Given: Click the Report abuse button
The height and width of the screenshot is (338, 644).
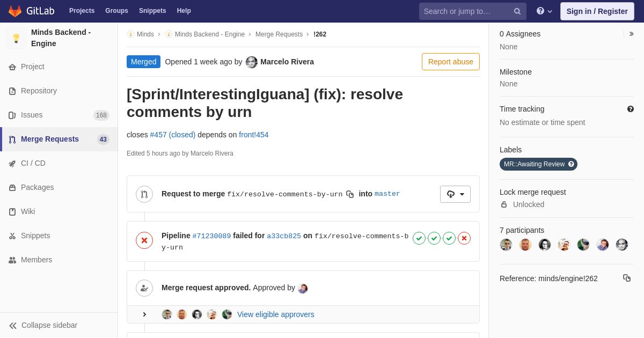Looking at the screenshot, I should (451, 62).
